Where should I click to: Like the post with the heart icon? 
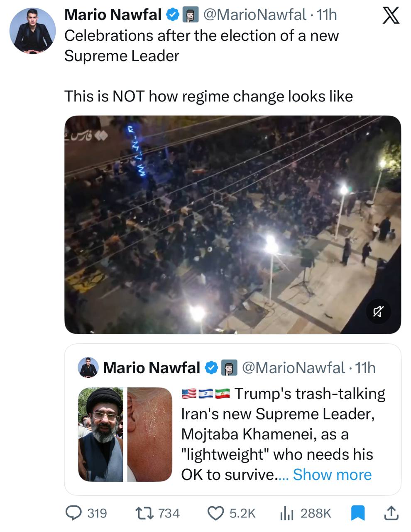point(215,513)
